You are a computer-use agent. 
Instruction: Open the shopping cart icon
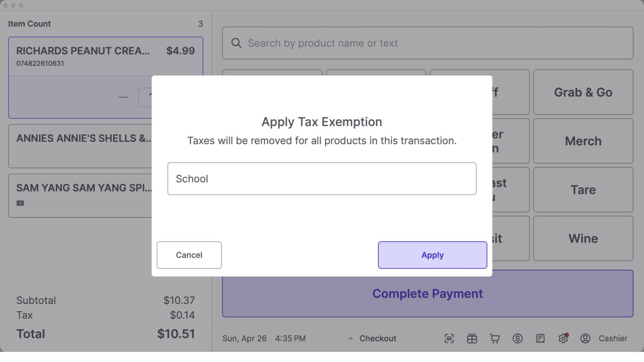[495, 339]
